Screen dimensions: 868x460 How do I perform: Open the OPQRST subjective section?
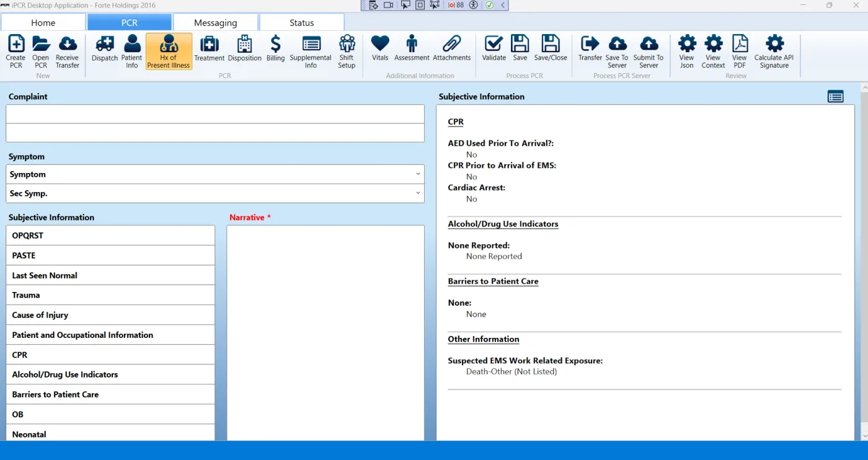click(x=110, y=236)
